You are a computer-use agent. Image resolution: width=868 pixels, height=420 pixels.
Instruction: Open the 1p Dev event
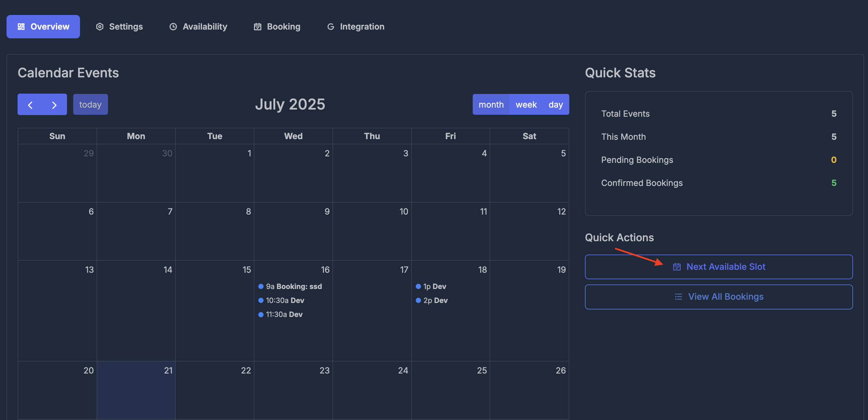[x=450, y=286]
